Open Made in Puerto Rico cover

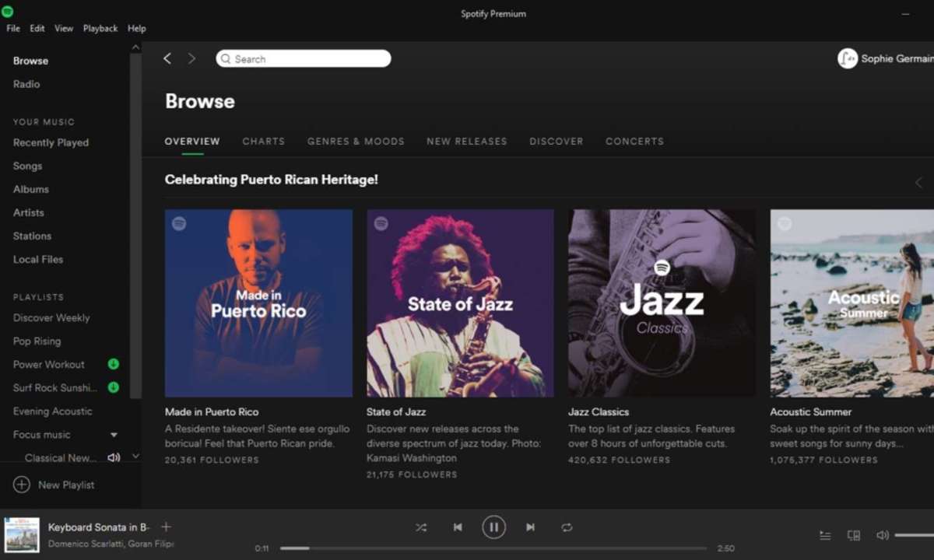[258, 303]
